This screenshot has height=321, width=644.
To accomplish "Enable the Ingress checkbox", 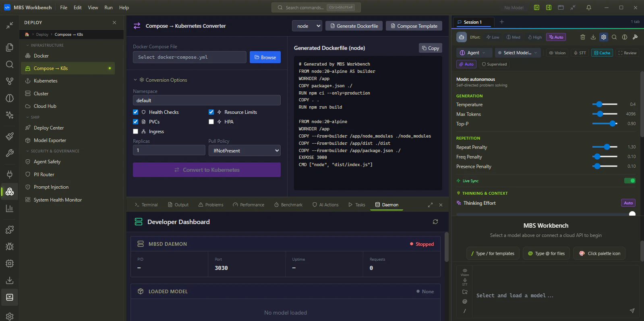I will coord(135,132).
